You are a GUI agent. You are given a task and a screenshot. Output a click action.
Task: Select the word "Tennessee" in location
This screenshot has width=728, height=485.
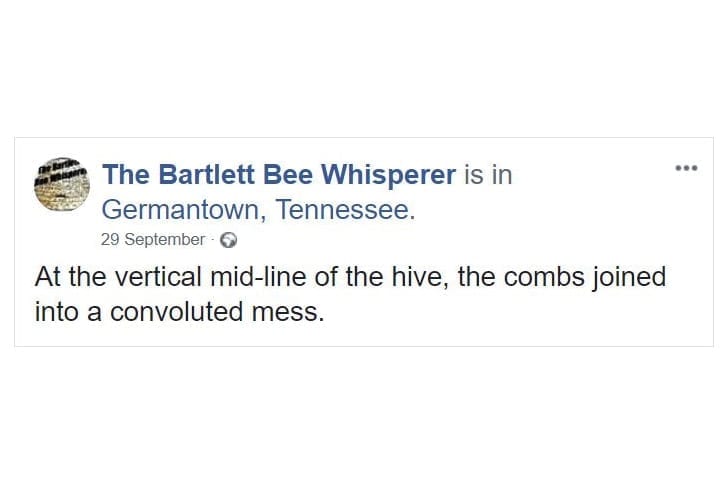coord(345,209)
